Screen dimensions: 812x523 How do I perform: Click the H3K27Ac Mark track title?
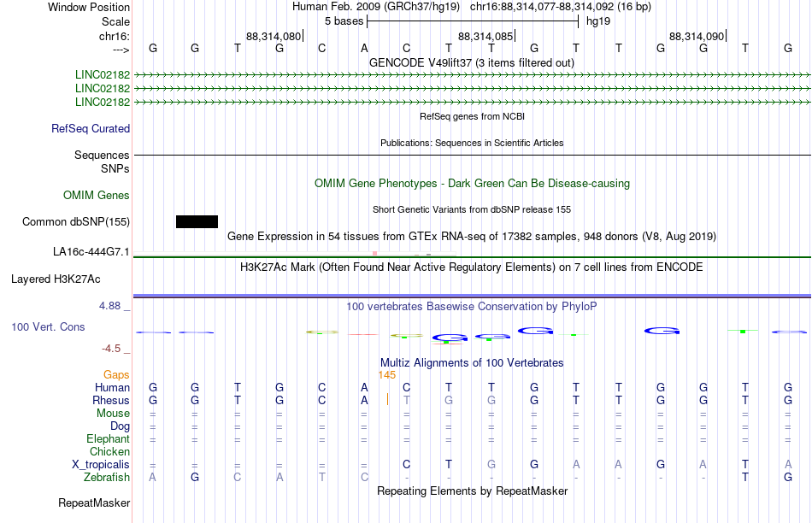(472, 267)
